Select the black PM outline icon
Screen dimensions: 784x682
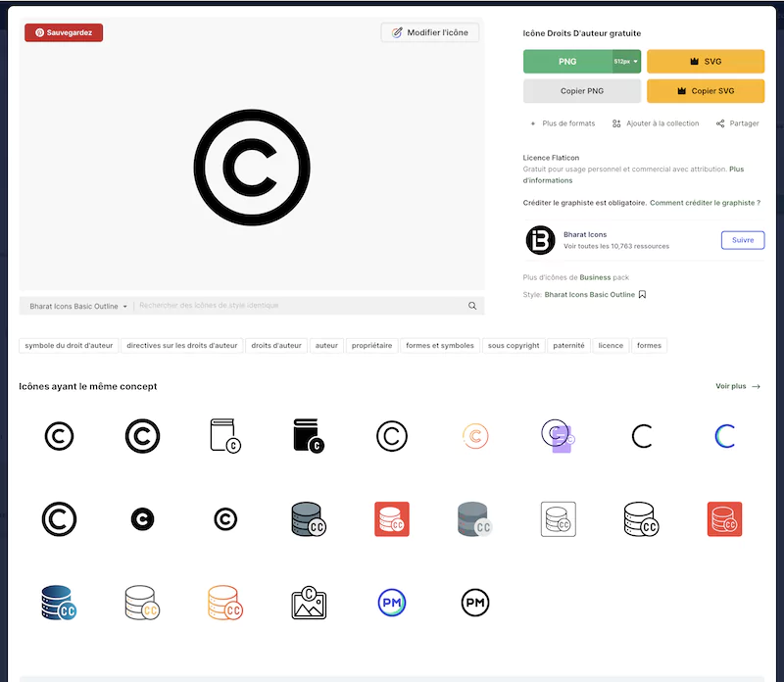tap(474, 603)
